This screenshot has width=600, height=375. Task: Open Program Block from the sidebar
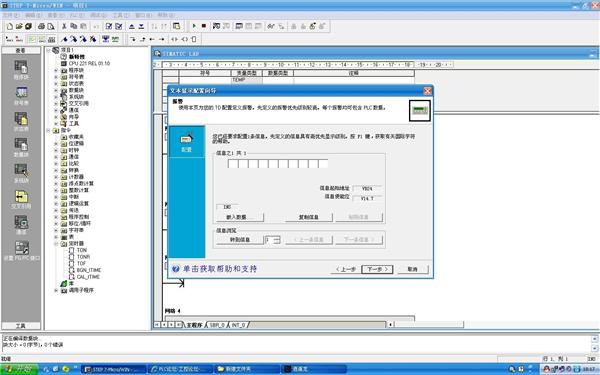pyautogui.click(x=21, y=70)
